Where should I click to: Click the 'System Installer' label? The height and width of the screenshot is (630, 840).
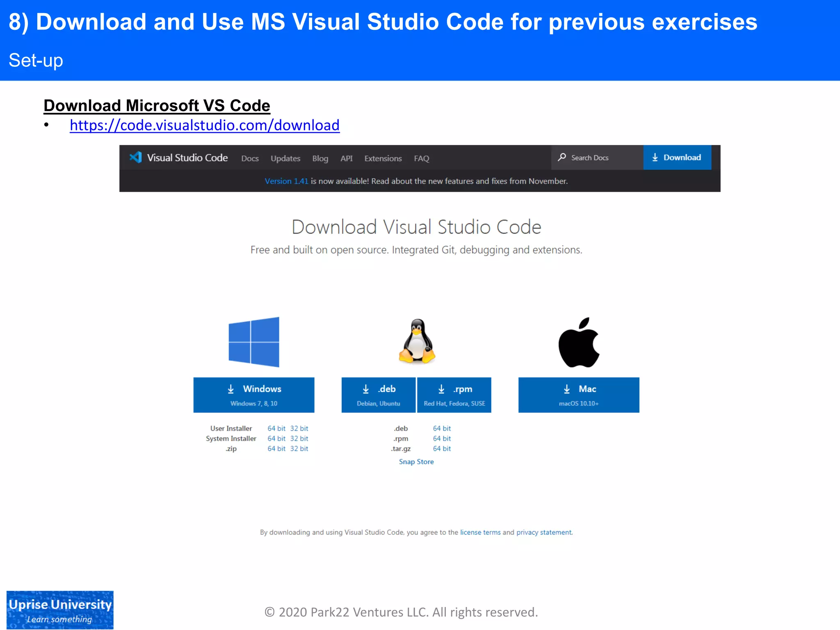pos(231,438)
